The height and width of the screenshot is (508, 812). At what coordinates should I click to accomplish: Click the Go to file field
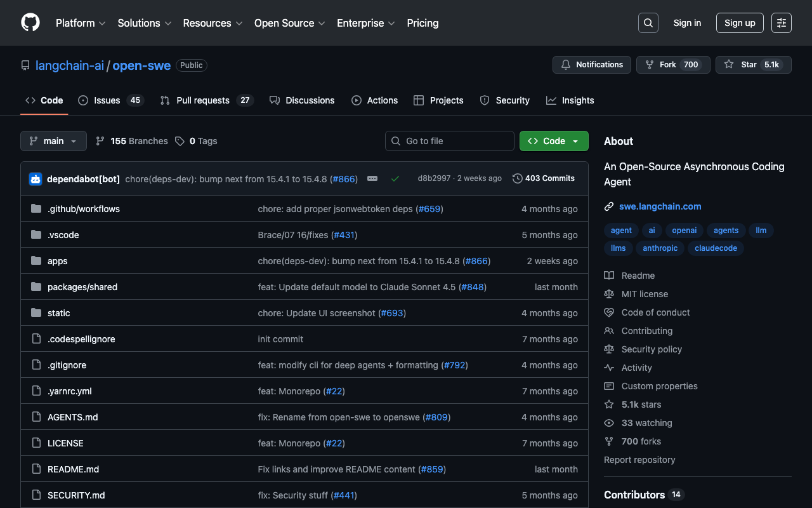pos(450,141)
